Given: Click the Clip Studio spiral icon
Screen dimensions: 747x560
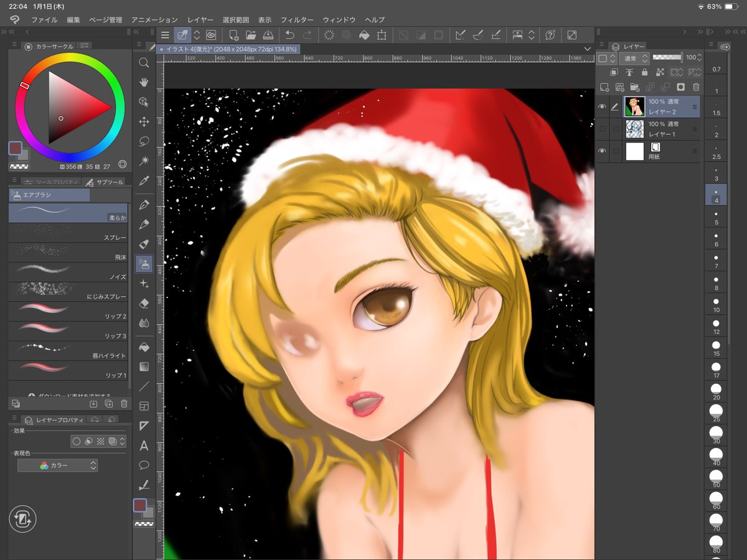Looking at the screenshot, I should coord(211,35).
